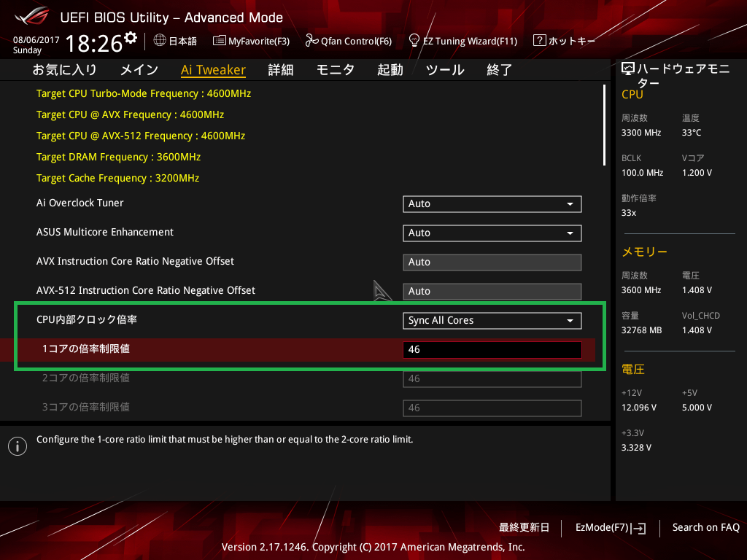Click the 動作倍率 33x value

(x=629, y=213)
